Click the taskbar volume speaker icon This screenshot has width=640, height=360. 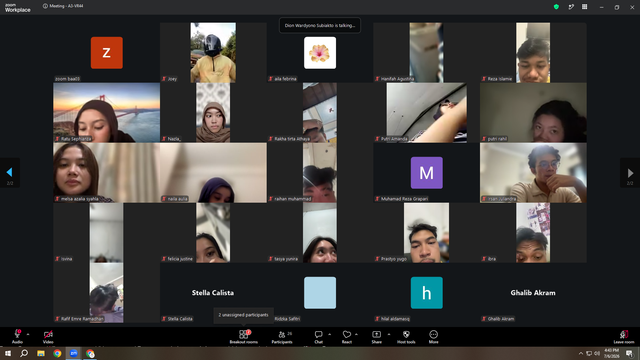point(597,353)
